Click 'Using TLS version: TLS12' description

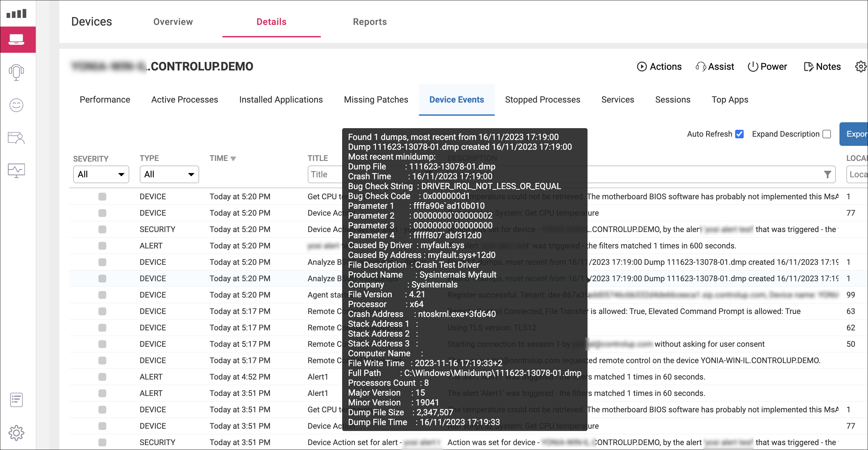click(x=492, y=328)
